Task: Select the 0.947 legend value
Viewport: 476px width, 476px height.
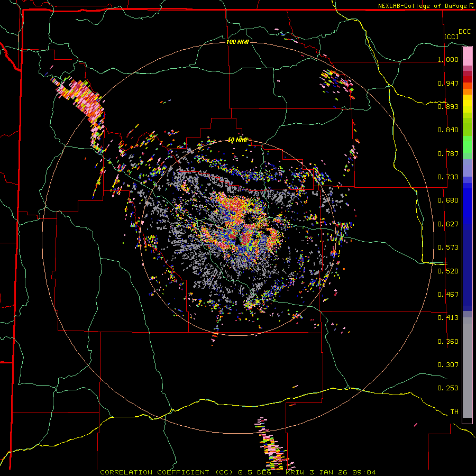Action: click(448, 83)
